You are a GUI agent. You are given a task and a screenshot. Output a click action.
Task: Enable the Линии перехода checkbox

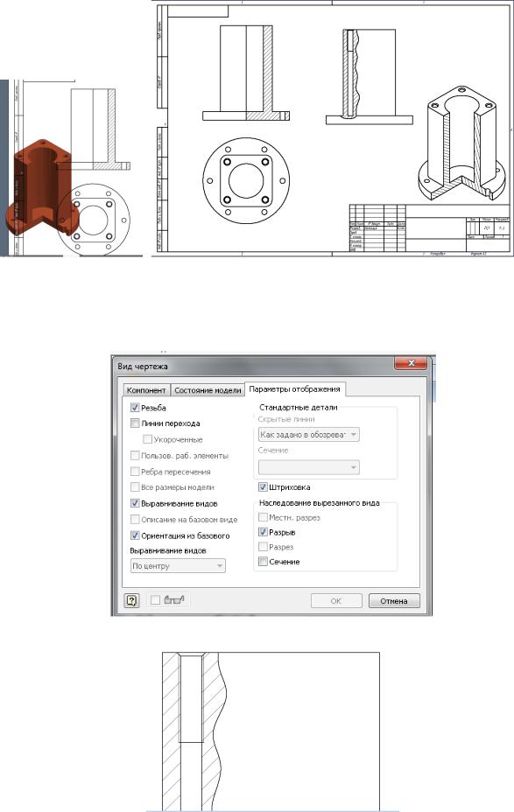click(x=135, y=423)
